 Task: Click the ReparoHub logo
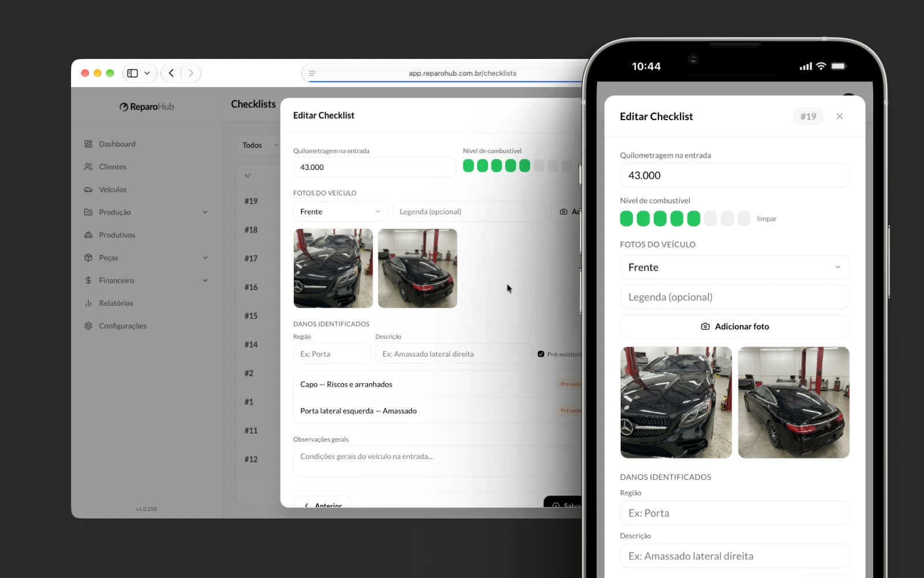pos(147,107)
